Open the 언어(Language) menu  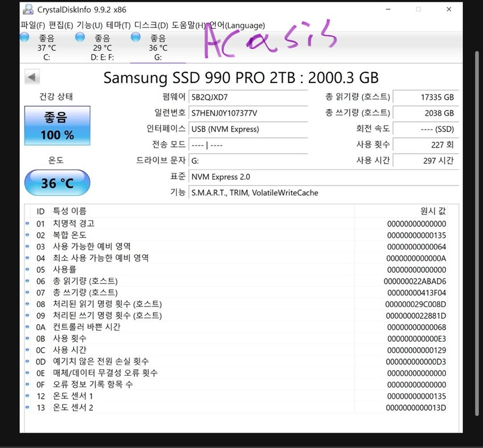[x=237, y=25]
